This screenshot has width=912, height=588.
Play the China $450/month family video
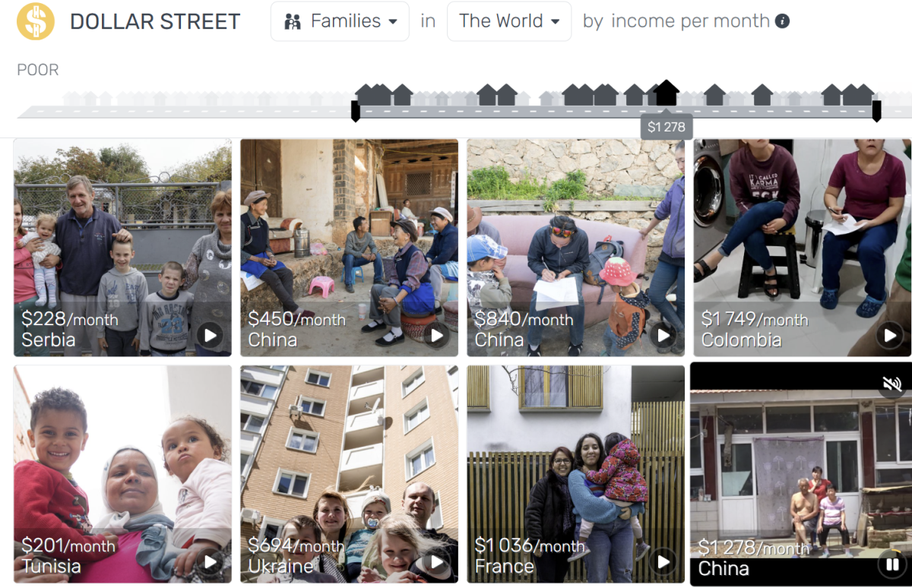pos(436,334)
